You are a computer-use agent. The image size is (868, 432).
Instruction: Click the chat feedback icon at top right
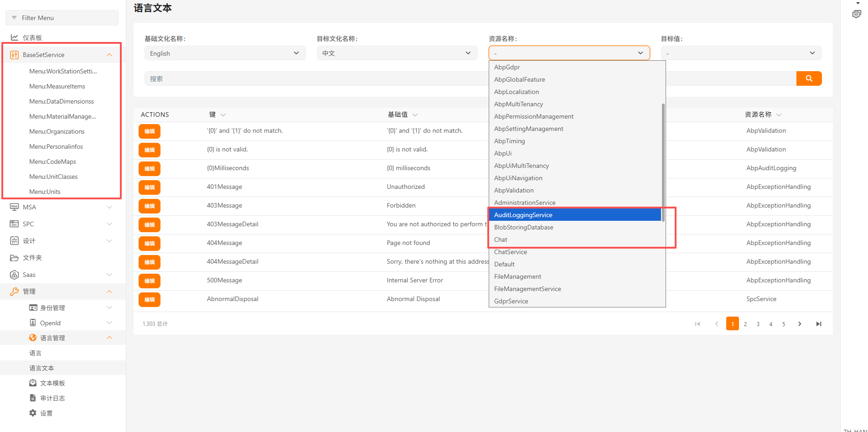(857, 14)
